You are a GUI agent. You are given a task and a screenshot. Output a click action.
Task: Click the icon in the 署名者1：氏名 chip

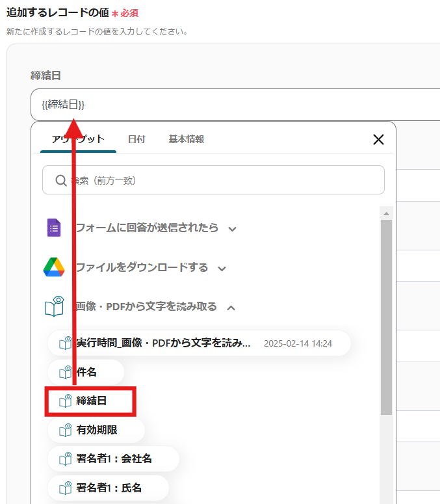(x=66, y=488)
